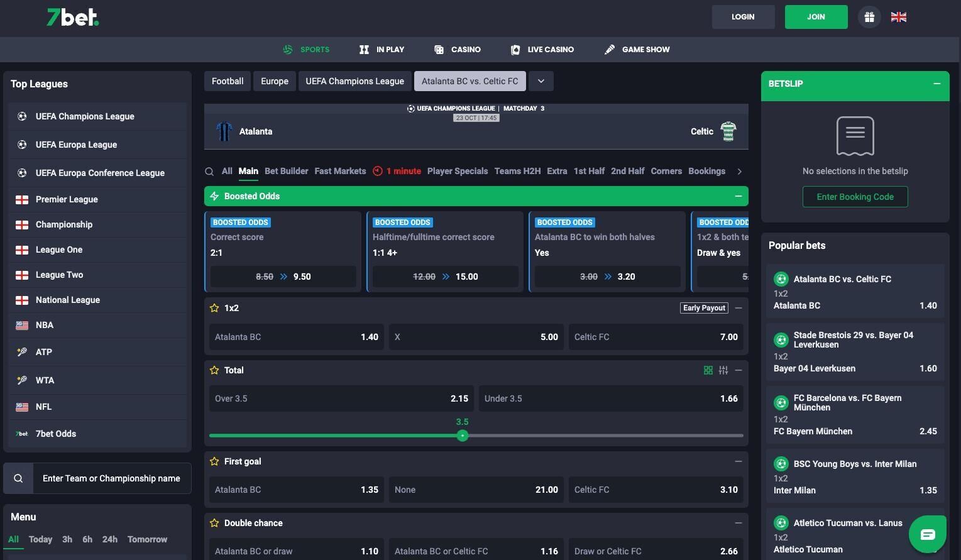The width and height of the screenshot is (961, 560).
Task: Open the Fast Markets tab
Action: pos(340,171)
